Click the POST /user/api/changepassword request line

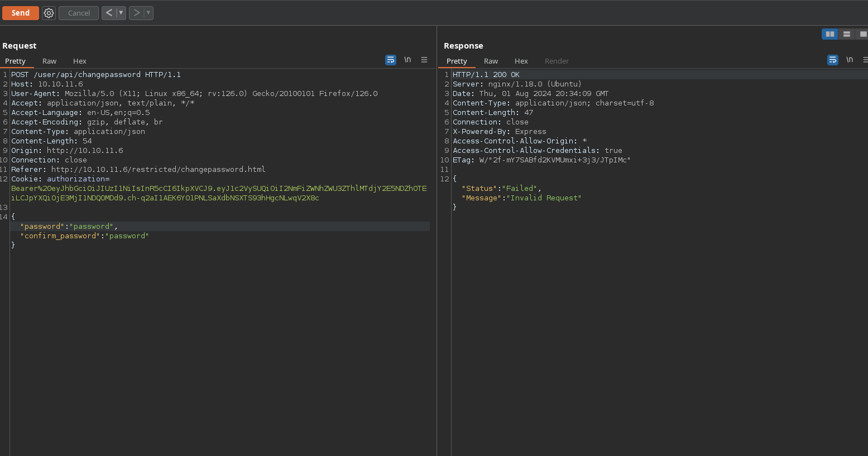click(96, 75)
